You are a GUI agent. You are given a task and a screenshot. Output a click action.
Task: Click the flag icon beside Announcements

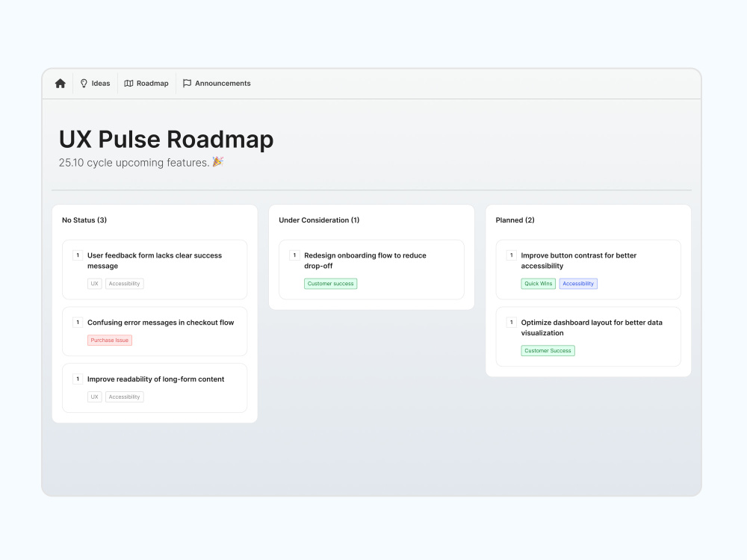click(187, 84)
